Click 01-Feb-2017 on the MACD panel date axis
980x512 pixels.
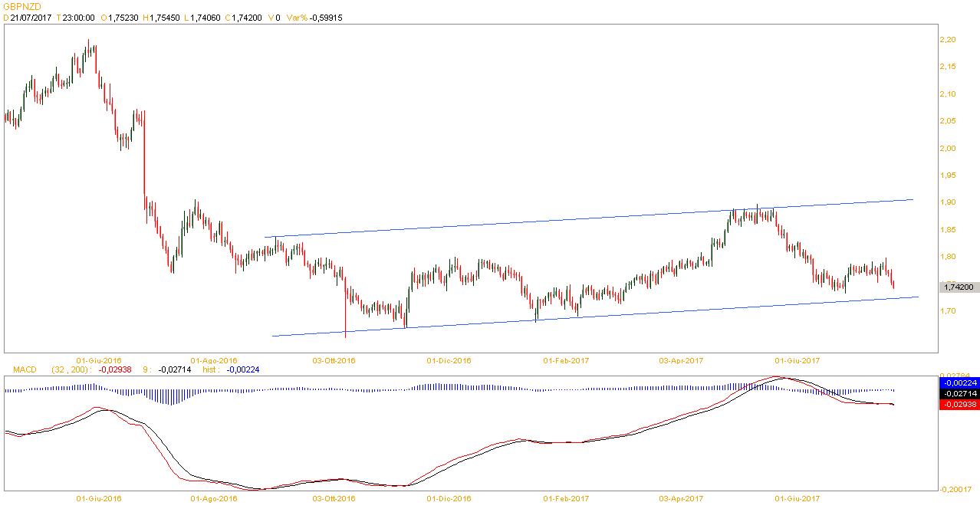point(566,498)
